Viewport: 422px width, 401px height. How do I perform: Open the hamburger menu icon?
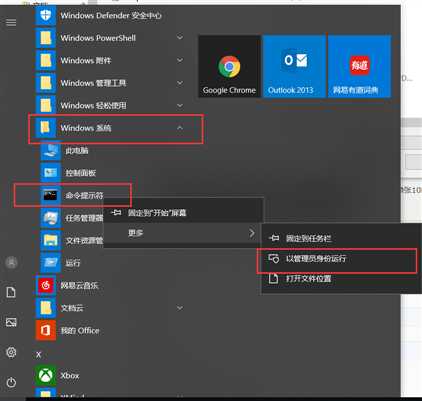11,22
